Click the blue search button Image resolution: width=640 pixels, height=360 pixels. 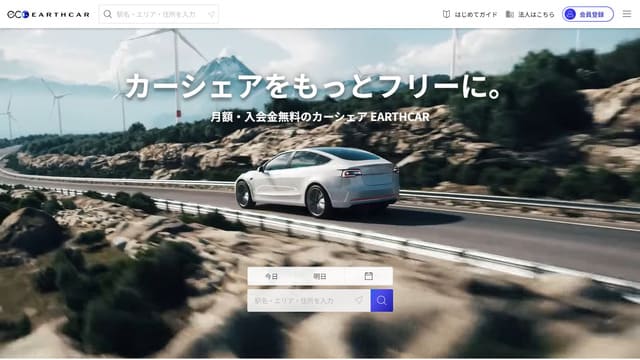(382, 301)
